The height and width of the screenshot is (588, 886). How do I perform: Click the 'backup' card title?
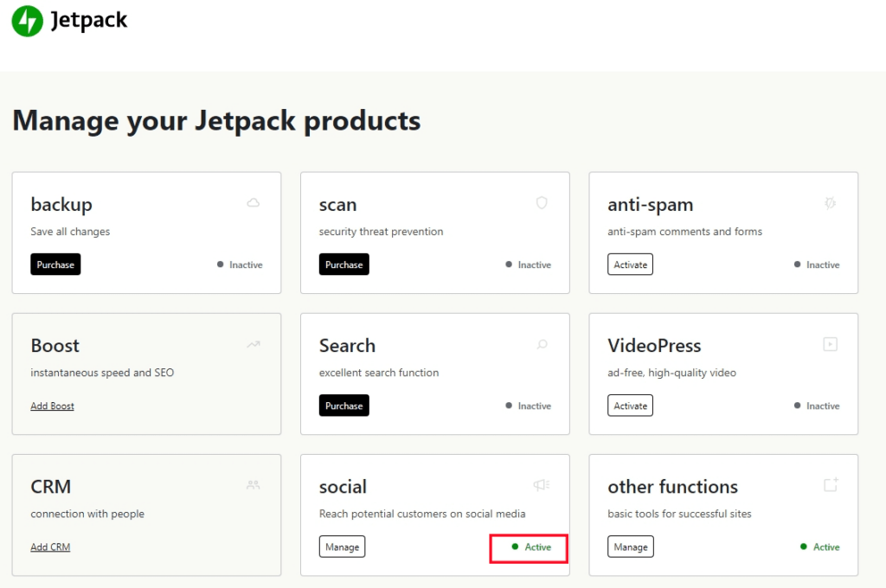pyautogui.click(x=61, y=204)
